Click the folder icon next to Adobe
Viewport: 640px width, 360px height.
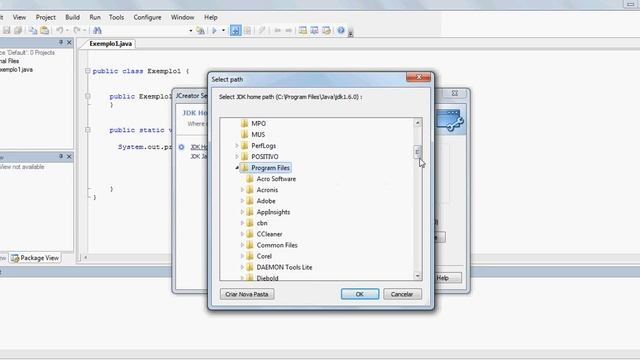point(250,201)
